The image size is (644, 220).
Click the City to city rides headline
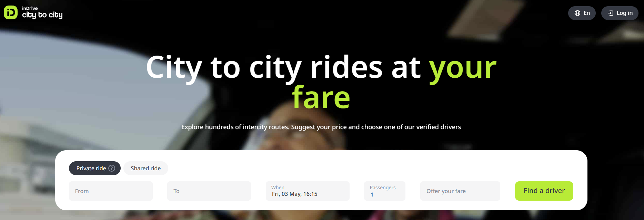[283, 68]
